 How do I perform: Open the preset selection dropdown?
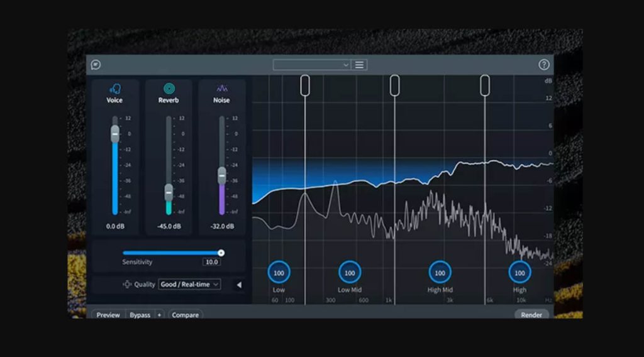[x=312, y=65]
